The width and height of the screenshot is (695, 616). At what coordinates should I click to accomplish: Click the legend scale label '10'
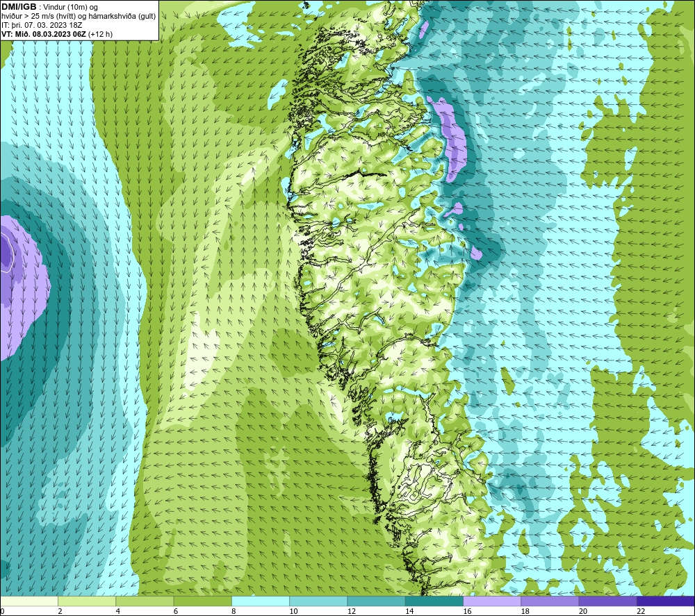293,611
